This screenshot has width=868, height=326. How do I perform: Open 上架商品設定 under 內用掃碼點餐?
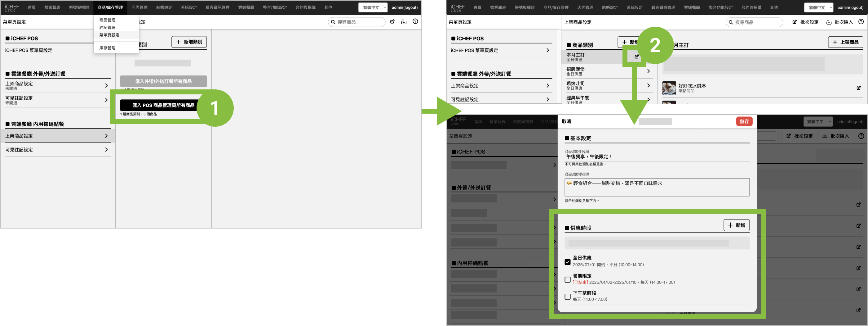click(x=57, y=136)
